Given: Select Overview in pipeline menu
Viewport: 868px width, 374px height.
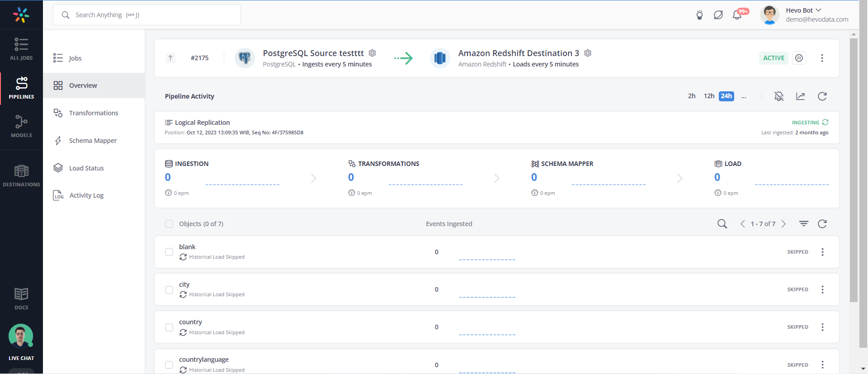Looking at the screenshot, I should tap(94, 85).
